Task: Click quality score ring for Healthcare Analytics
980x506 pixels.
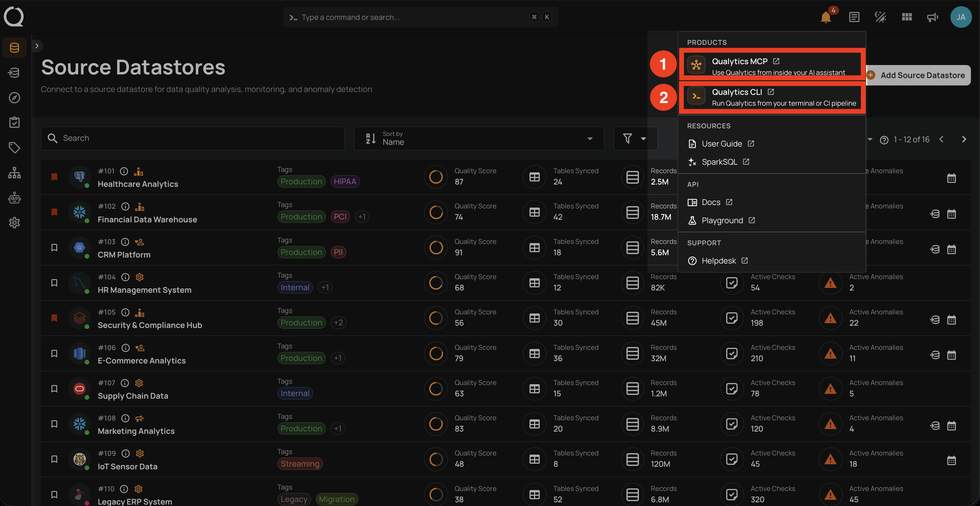Action: [436, 177]
